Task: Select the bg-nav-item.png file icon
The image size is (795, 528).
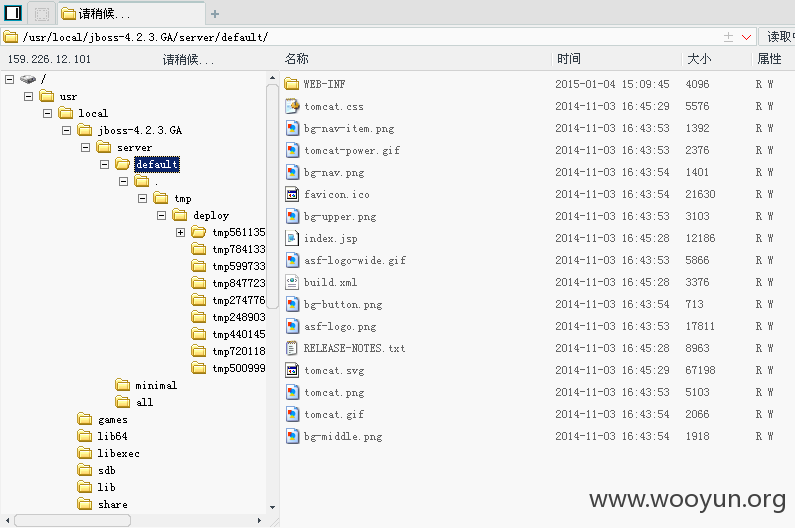Action: pyautogui.click(x=292, y=128)
